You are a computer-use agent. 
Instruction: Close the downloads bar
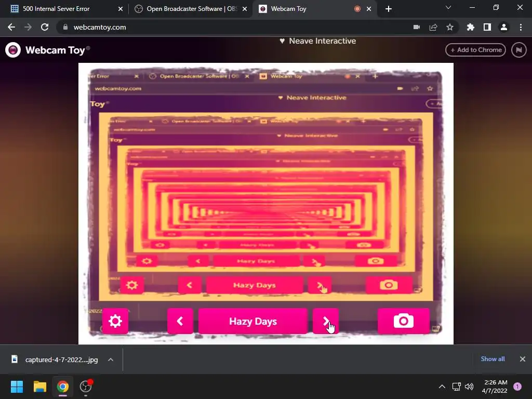coord(523,359)
